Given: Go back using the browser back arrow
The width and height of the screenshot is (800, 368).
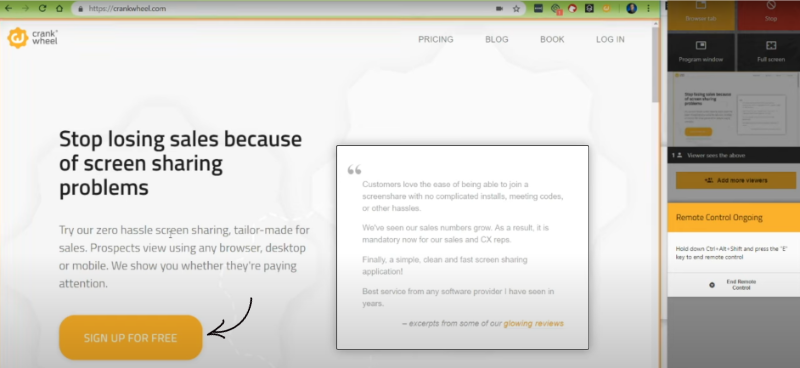Looking at the screenshot, I should 9,8.
